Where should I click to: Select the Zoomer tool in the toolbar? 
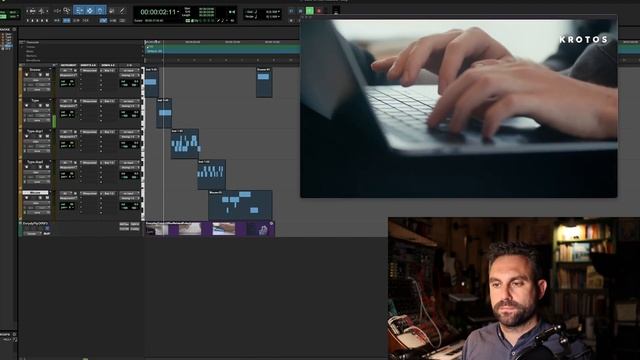[x=67, y=11]
